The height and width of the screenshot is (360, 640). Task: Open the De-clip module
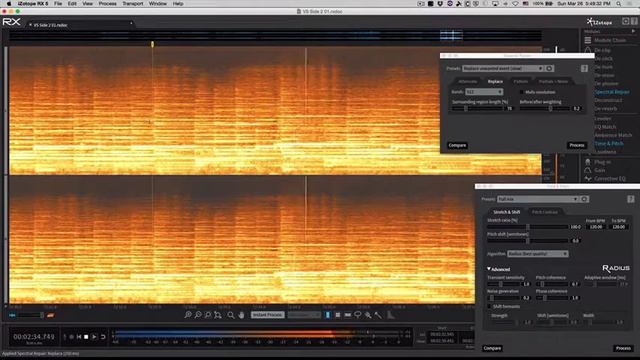[x=602, y=50]
